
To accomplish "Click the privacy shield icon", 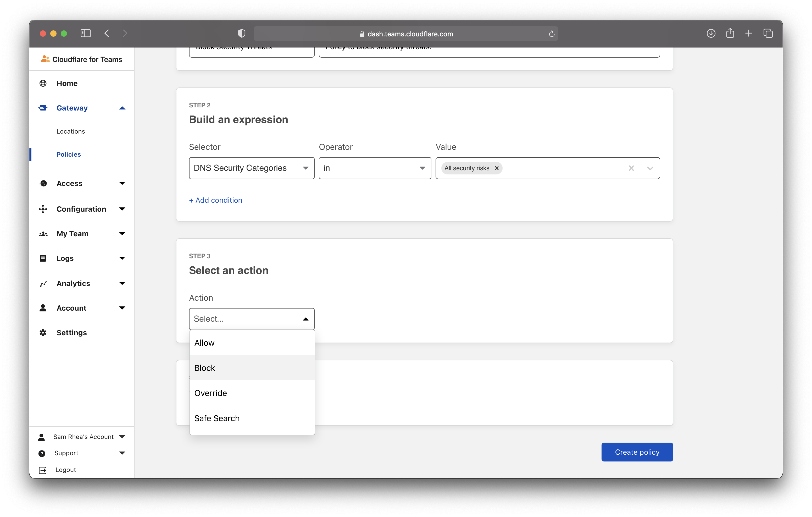I will pyautogui.click(x=241, y=34).
